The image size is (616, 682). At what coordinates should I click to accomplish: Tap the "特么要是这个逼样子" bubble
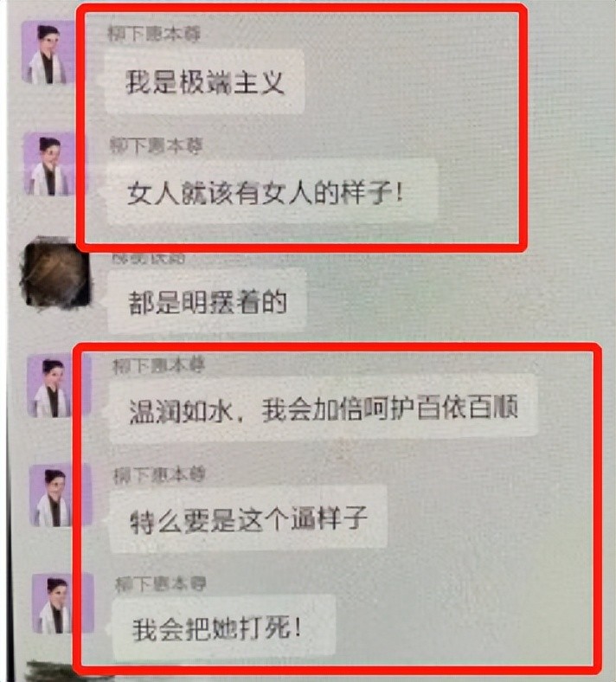coord(248,518)
